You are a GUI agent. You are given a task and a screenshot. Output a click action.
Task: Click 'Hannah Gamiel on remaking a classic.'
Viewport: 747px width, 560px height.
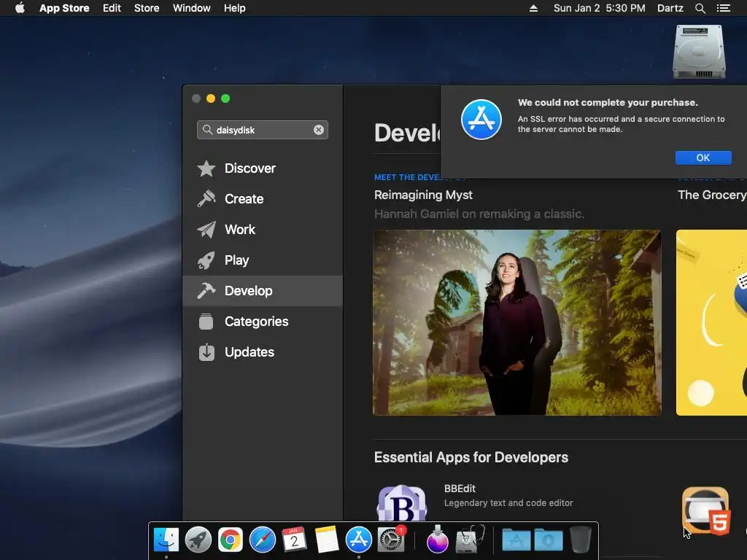click(x=479, y=214)
